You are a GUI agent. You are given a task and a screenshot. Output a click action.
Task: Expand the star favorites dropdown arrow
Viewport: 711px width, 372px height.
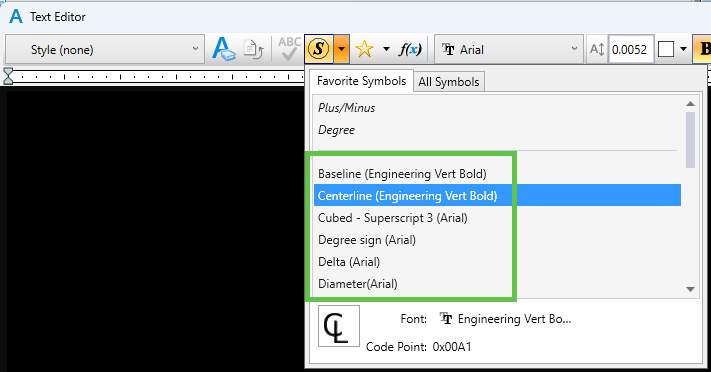(386, 49)
